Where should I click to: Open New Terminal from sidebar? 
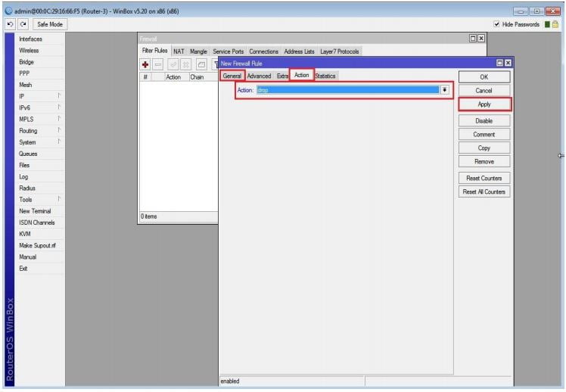(35, 211)
